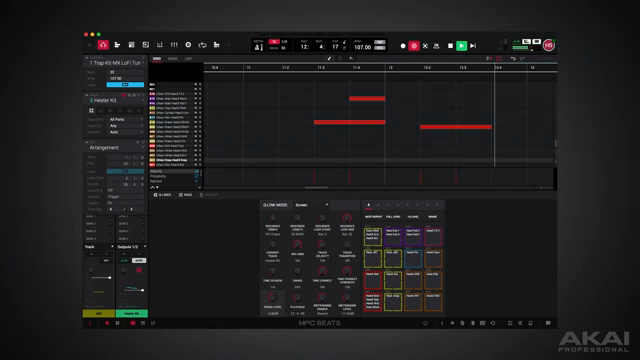The image size is (640, 360).
Task: Adjust the Sequence Loop End knob
Action: pos(347,218)
